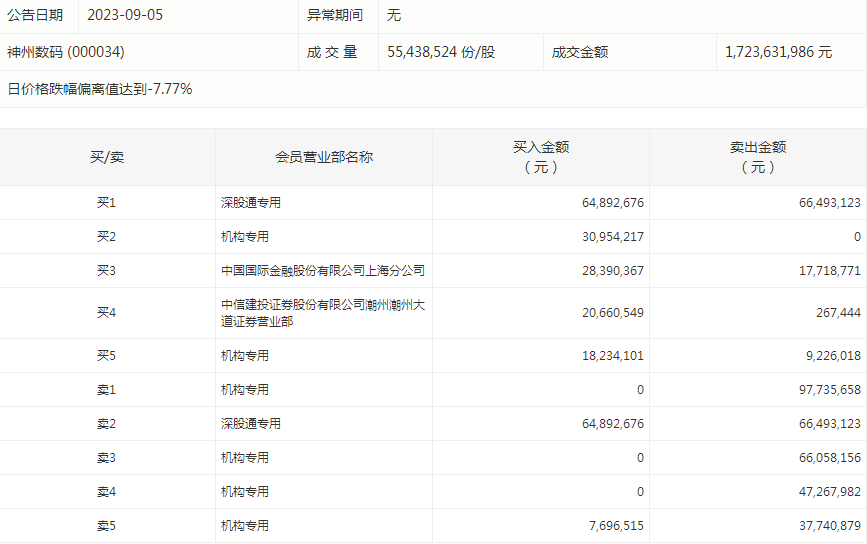Click the 日价格跌幅偏离值达到-7.77% text

[100, 89]
